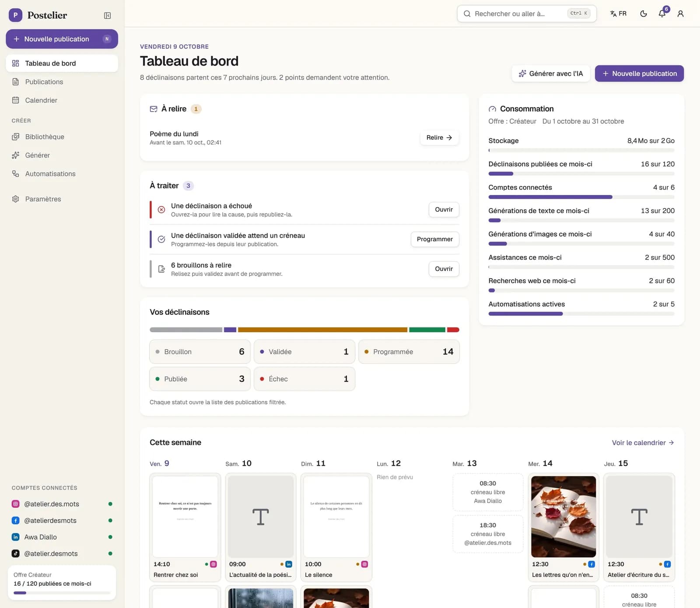Filter by Programmée status card
This screenshot has width=700, height=608.
pyautogui.click(x=409, y=351)
